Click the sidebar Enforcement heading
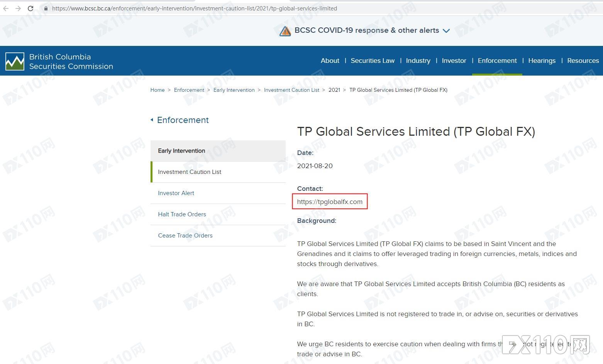This screenshot has height=364, width=603. [183, 120]
